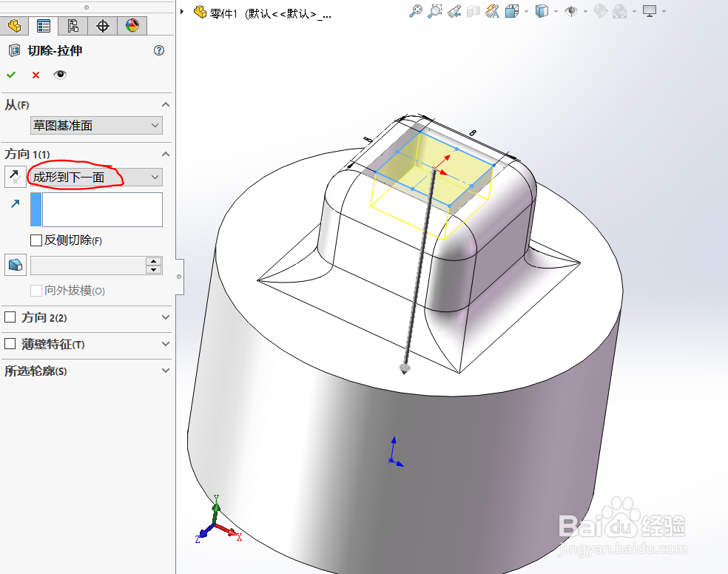The width and height of the screenshot is (728, 574).
Task: Click the View Orientation cube icon
Action: pyautogui.click(x=511, y=10)
